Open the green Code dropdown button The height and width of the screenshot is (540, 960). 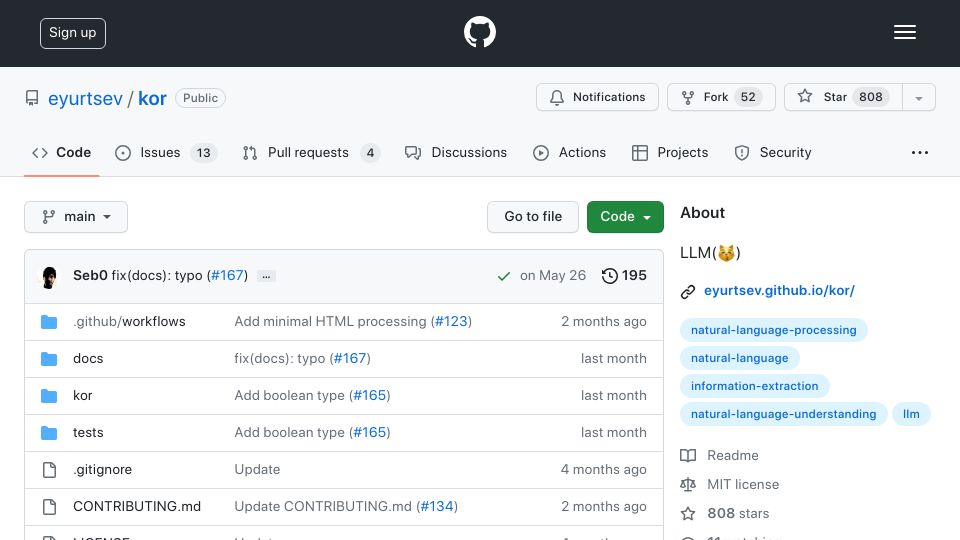tap(625, 217)
